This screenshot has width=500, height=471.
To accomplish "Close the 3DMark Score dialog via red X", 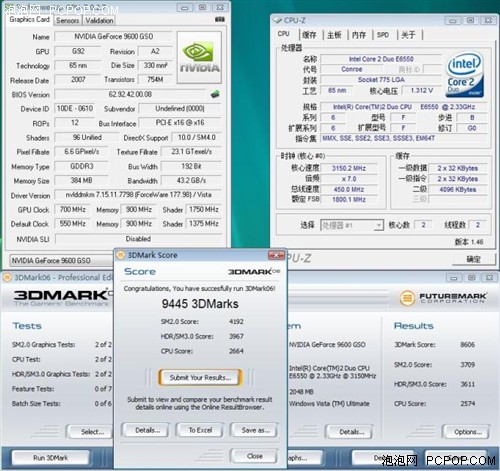I will (x=276, y=255).
